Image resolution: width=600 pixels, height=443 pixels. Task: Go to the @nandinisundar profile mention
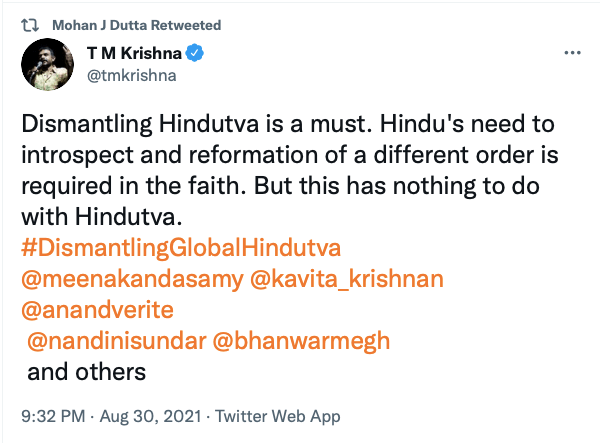[115, 340]
